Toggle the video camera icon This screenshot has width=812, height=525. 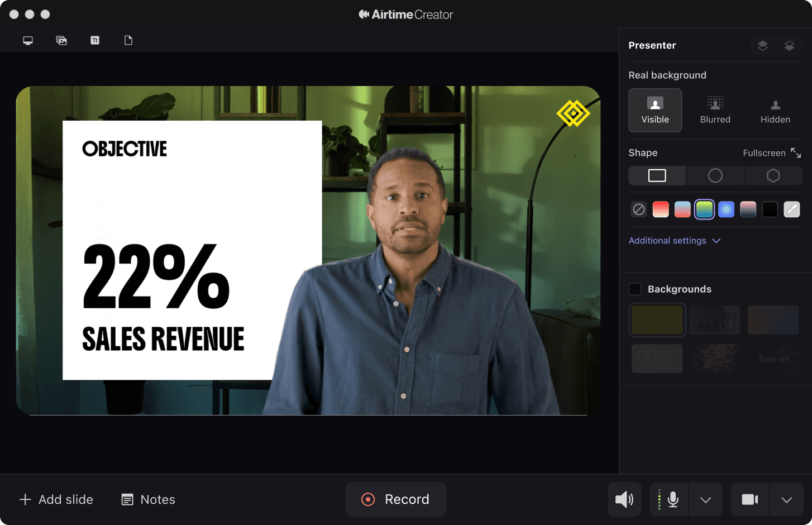coord(749,499)
